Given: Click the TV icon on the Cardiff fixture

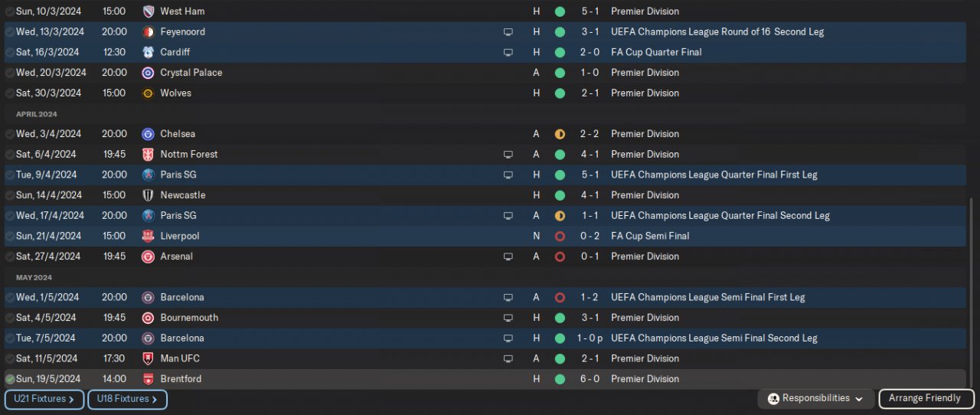Looking at the screenshot, I should coord(508,52).
